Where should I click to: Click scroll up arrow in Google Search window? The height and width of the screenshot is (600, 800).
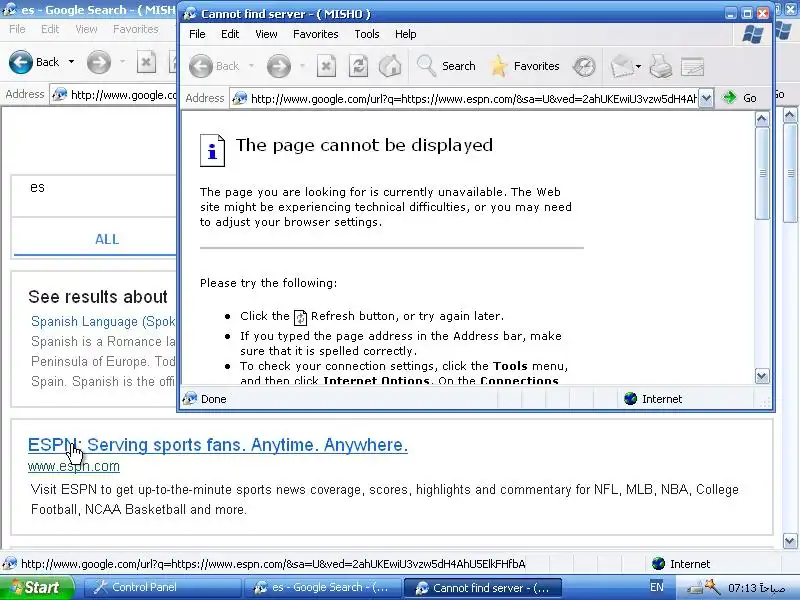(790, 115)
